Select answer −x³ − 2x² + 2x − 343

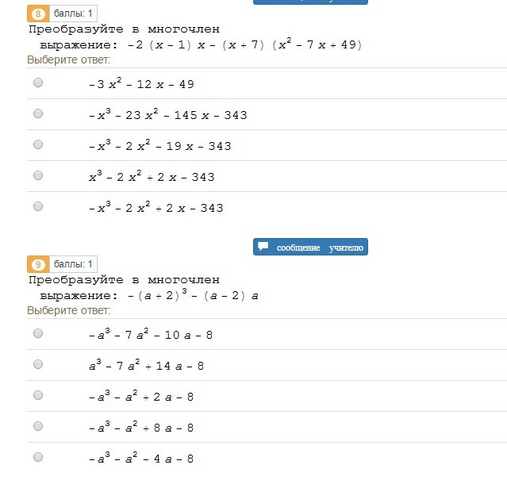point(38,206)
